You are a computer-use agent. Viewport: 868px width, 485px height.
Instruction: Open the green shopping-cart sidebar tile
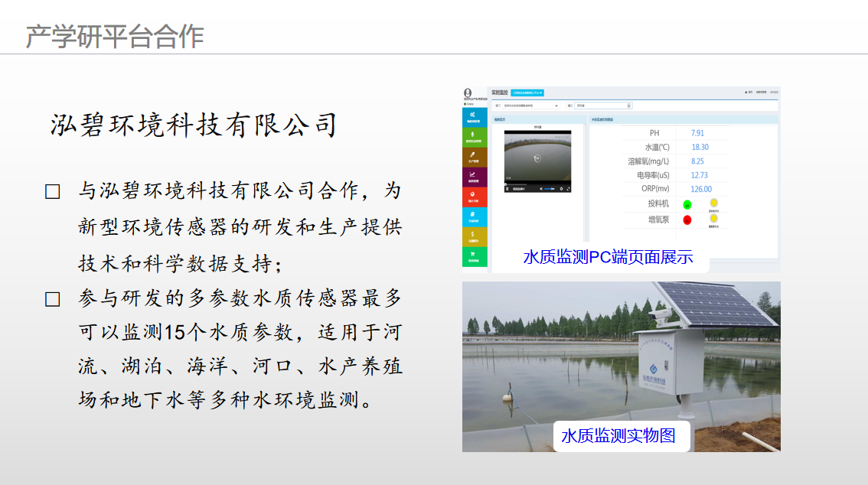(475, 256)
